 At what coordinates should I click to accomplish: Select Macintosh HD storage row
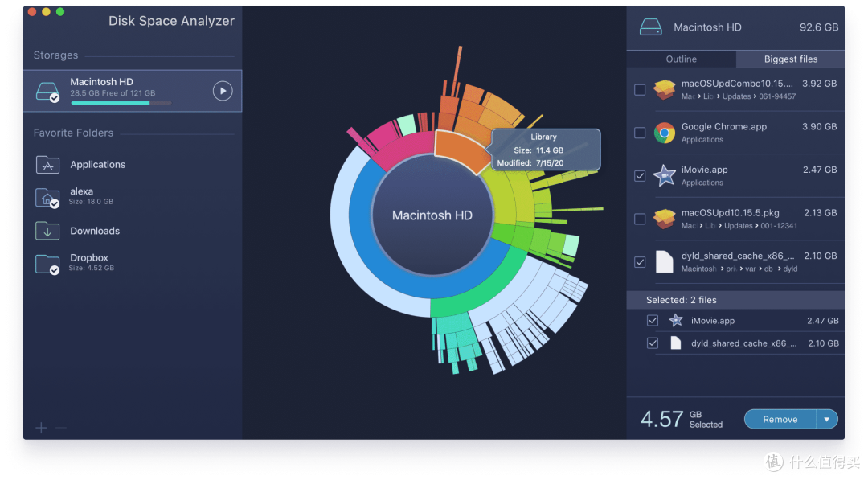point(133,91)
